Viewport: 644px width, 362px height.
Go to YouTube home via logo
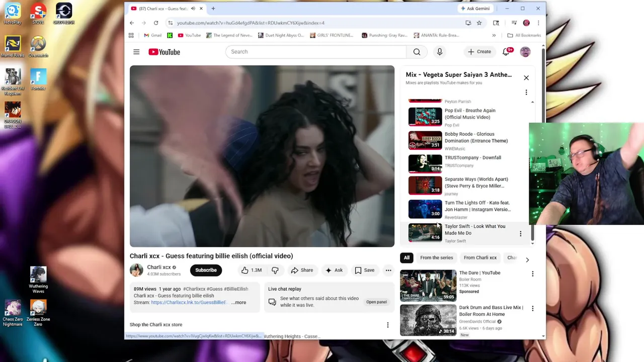164,52
